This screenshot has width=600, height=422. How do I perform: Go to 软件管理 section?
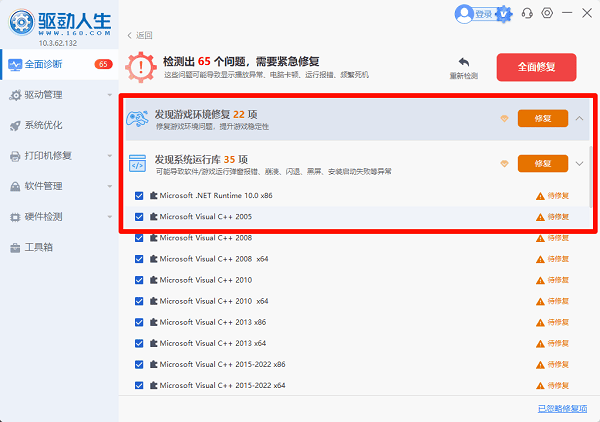(60, 186)
